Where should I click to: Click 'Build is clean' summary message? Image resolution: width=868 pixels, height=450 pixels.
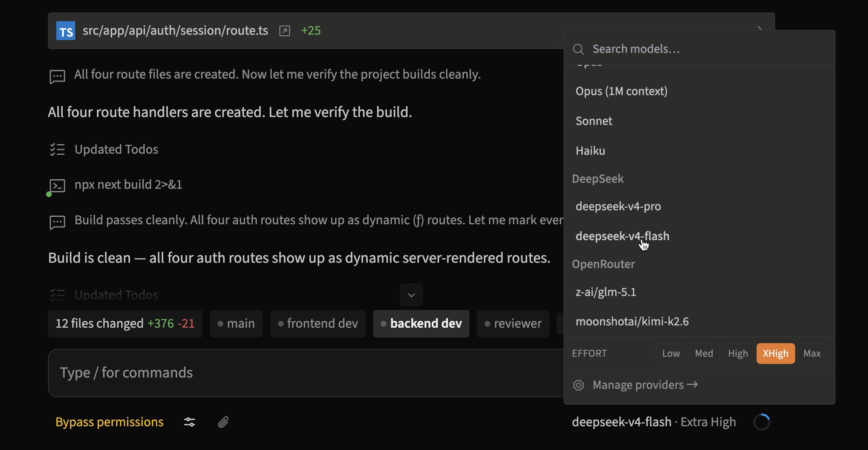coord(299,258)
